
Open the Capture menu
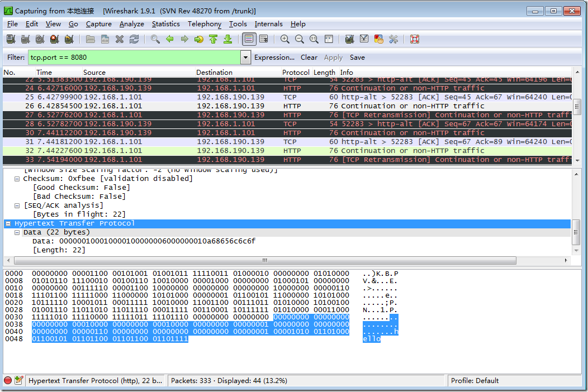[x=98, y=24]
